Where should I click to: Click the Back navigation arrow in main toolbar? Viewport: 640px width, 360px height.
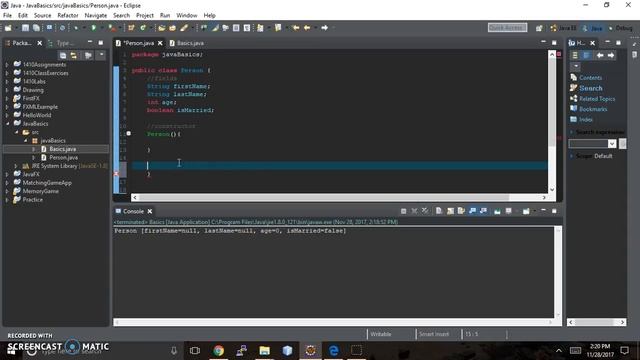pos(307,28)
